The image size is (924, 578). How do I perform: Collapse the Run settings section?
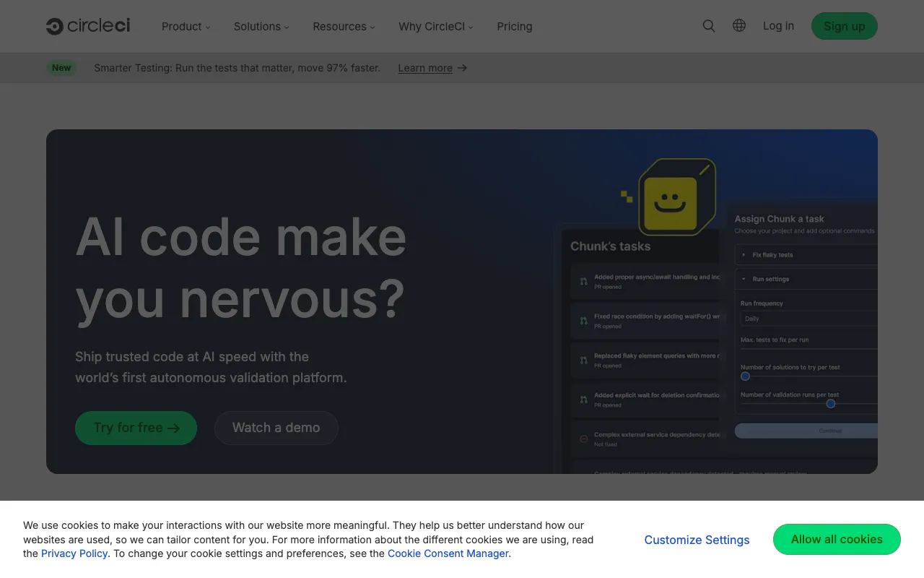point(744,279)
